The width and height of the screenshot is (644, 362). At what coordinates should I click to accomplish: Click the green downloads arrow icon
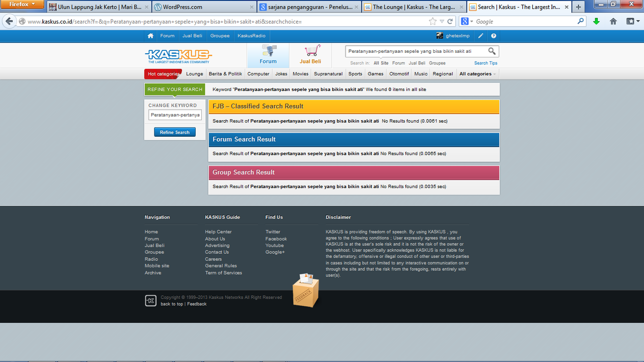coord(596,21)
